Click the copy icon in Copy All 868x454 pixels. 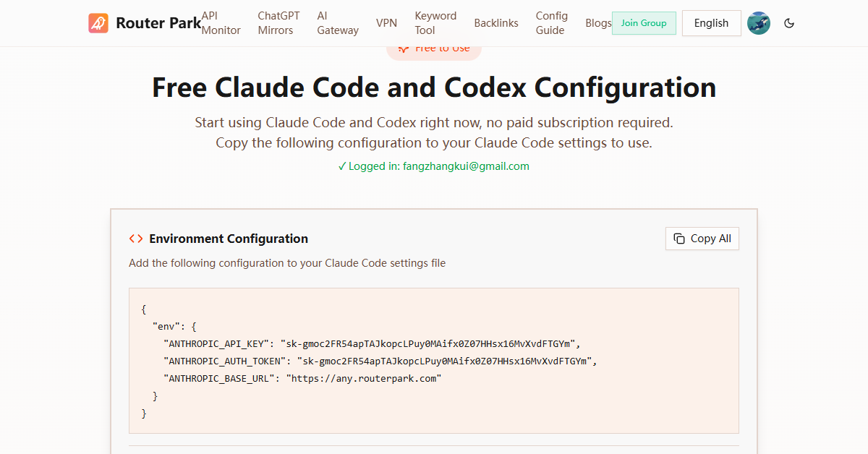point(678,239)
